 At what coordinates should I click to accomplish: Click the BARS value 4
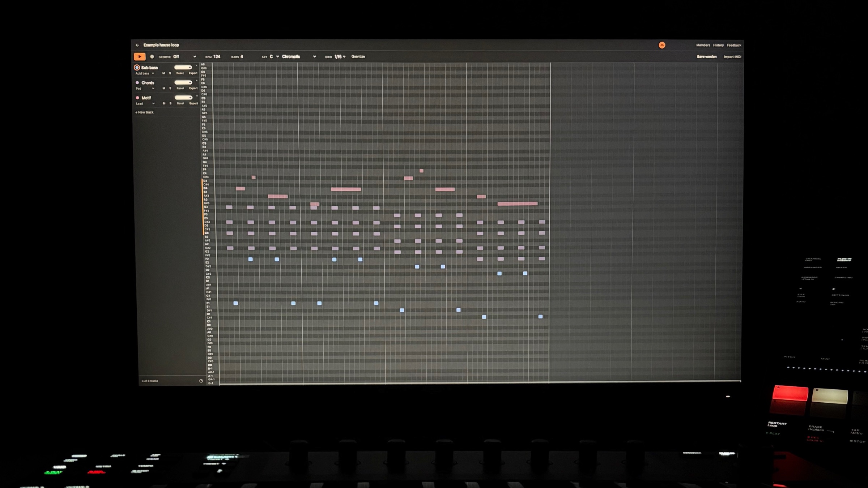click(x=242, y=57)
